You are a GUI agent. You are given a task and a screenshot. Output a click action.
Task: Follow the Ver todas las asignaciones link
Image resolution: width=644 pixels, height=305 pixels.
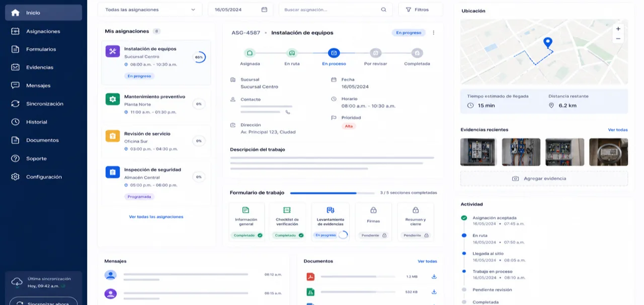156,217
